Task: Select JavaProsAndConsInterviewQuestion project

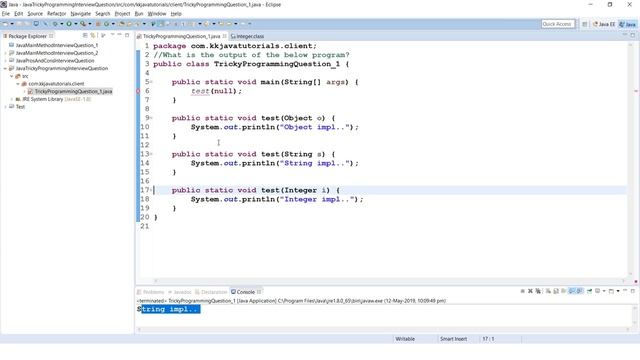Action: coord(55,60)
